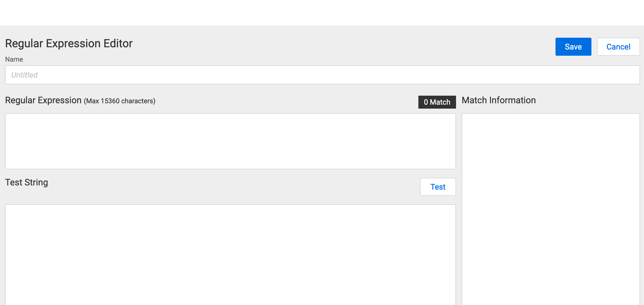Click the Max 15360 characters note
Image resolution: width=644 pixels, height=305 pixels.
tap(119, 101)
